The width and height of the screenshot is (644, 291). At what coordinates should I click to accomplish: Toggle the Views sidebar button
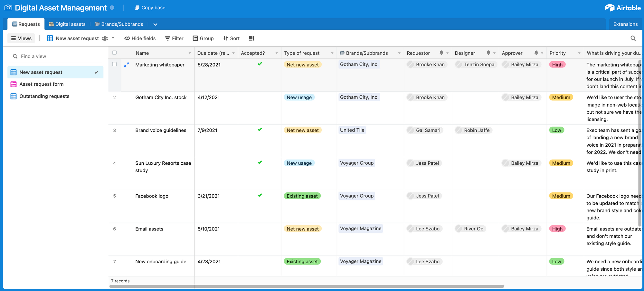click(21, 38)
